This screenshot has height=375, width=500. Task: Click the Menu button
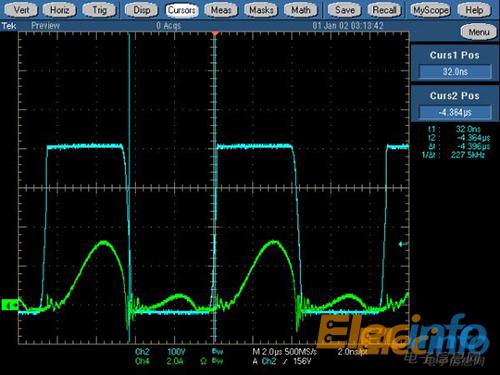(x=479, y=32)
